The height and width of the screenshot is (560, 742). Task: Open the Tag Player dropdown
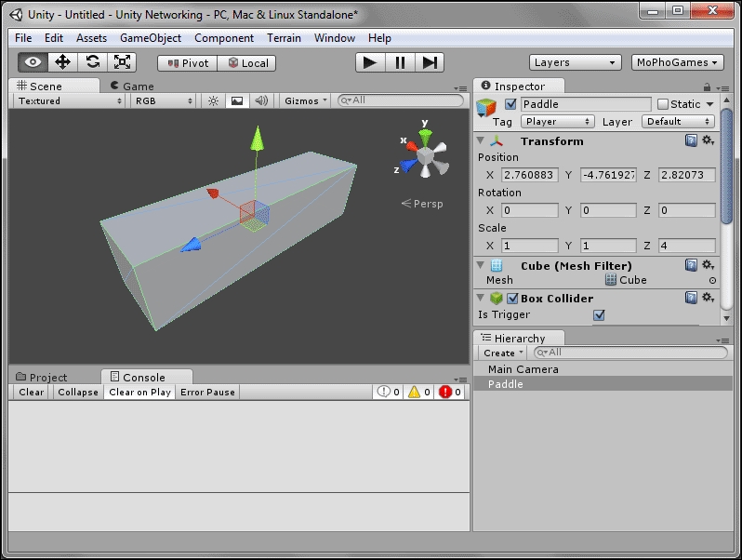tap(557, 122)
